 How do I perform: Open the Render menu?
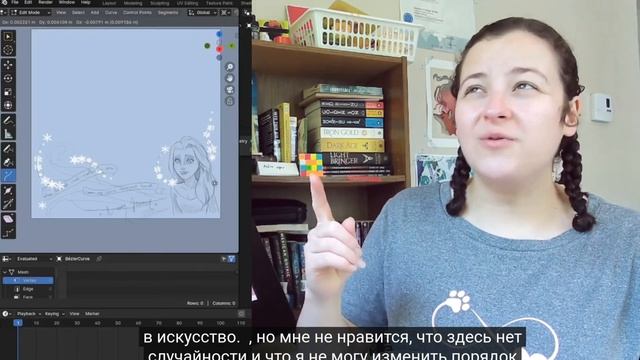point(45,2)
